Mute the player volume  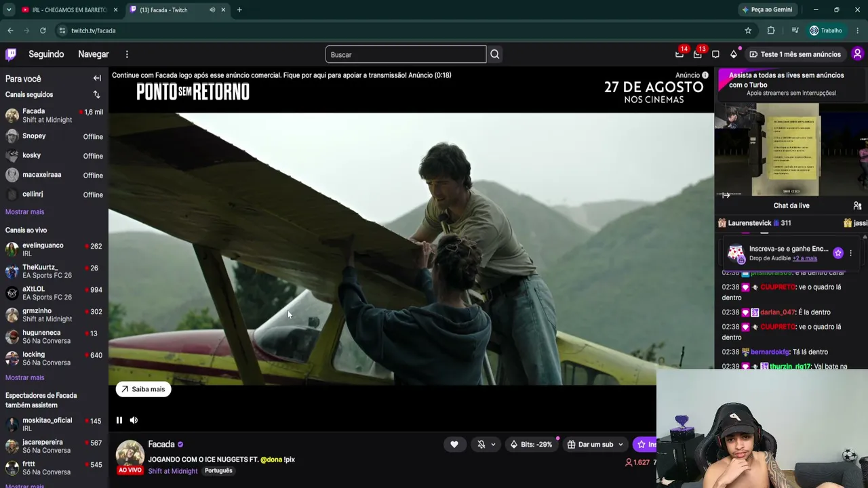coord(134,420)
